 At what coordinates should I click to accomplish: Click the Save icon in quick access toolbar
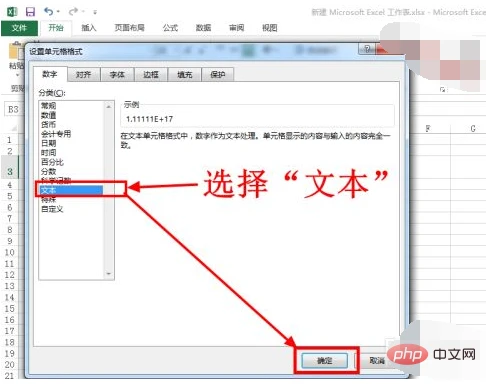pyautogui.click(x=30, y=12)
